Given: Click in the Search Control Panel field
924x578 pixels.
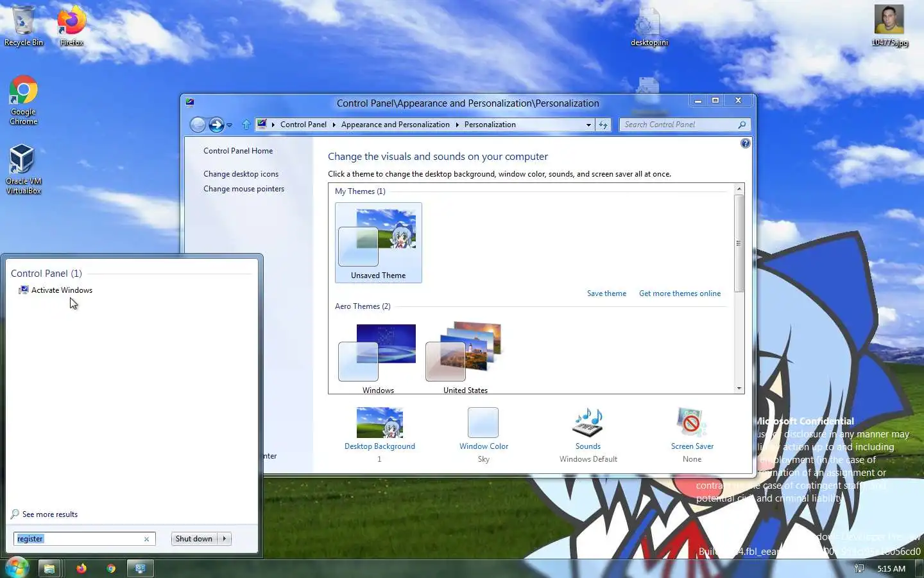Looking at the screenshot, I should point(678,125).
